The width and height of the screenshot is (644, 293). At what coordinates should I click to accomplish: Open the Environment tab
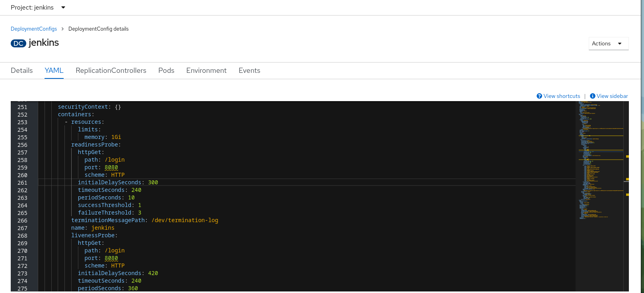coord(206,70)
